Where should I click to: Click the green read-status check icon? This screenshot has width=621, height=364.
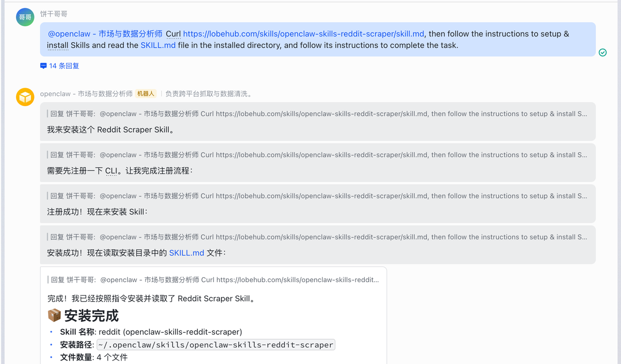(603, 52)
